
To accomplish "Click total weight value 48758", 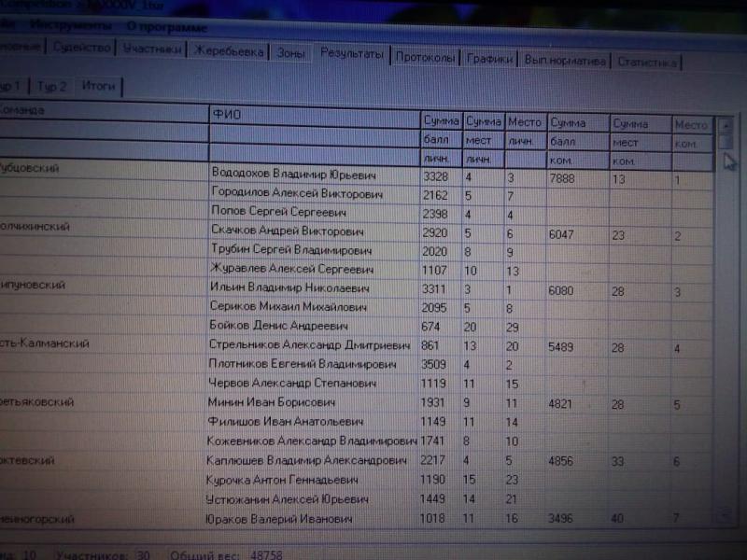I will point(266,555).
